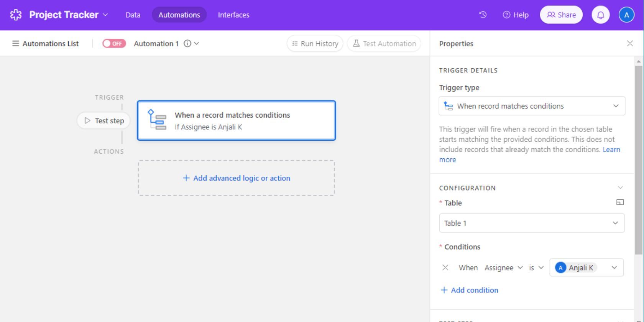644x322 pixels.
Task: Toggle the automation OFF switch
Action: coord(114,44)
